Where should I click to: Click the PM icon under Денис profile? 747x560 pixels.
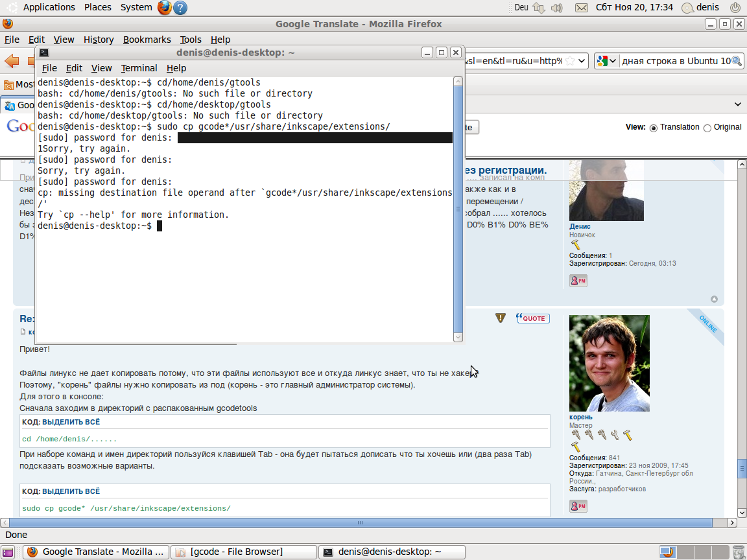tap(578, 281)
